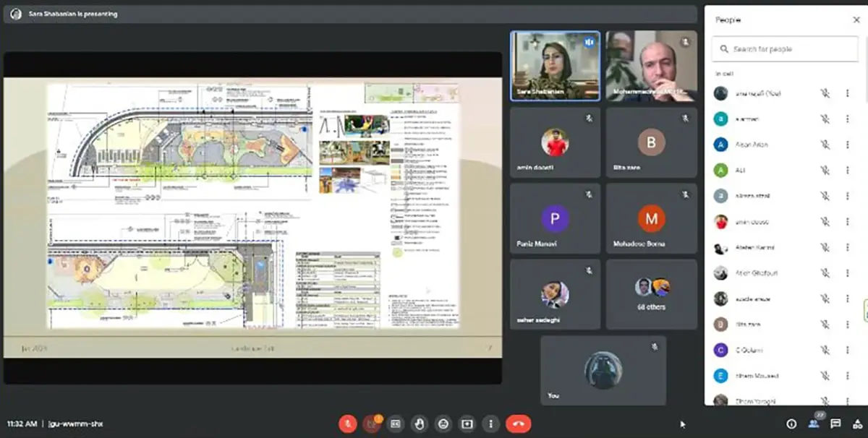The height and width of the screenshot is (438, 868).
Task: Open the meeting details info icon
Action: pyautogui.click(x=791, y=424)
